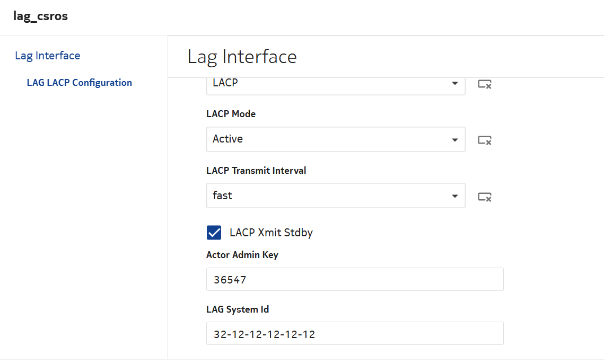Click the LACP Xmit Stdby label text
The image size is (604, 364).
point(271,233)
